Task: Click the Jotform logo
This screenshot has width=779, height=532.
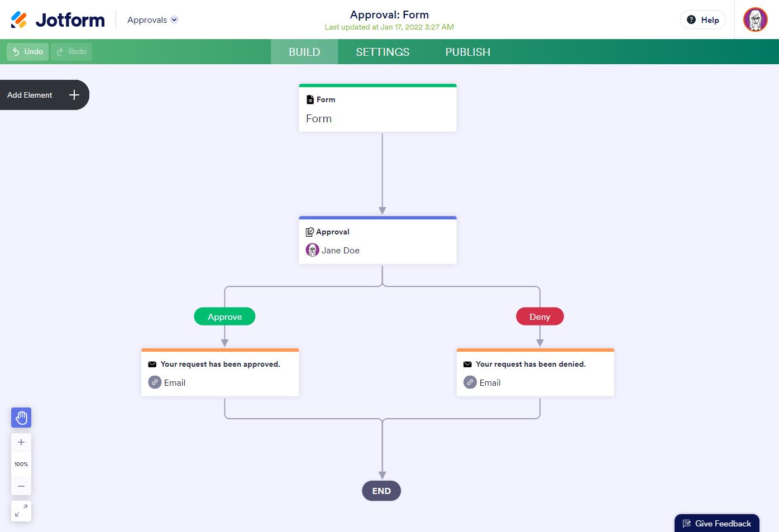Action: point(58,20)
